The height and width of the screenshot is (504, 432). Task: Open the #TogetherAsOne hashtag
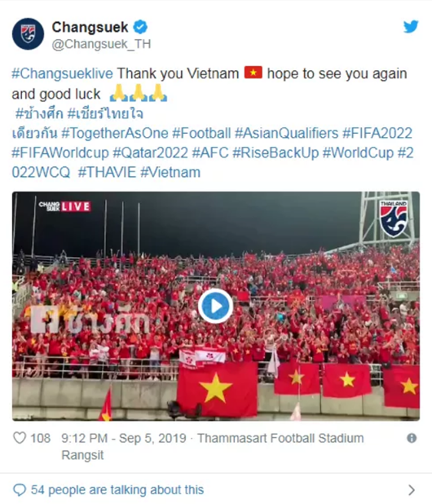tap(115, 133)
